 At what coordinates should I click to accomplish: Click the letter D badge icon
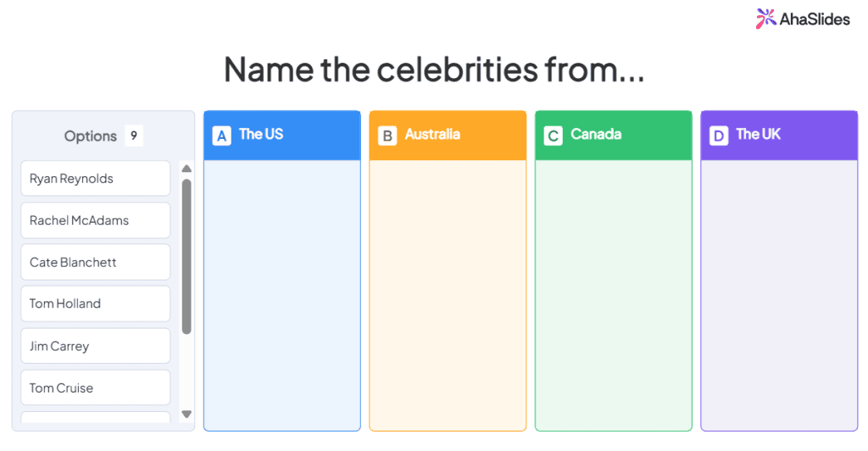tap(719, 136)
